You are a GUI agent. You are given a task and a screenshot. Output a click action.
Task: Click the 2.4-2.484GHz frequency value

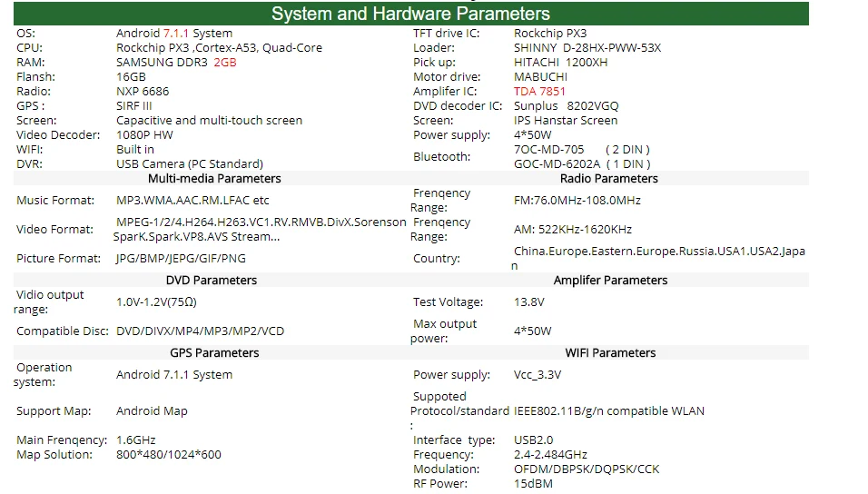tap(551, 455)
